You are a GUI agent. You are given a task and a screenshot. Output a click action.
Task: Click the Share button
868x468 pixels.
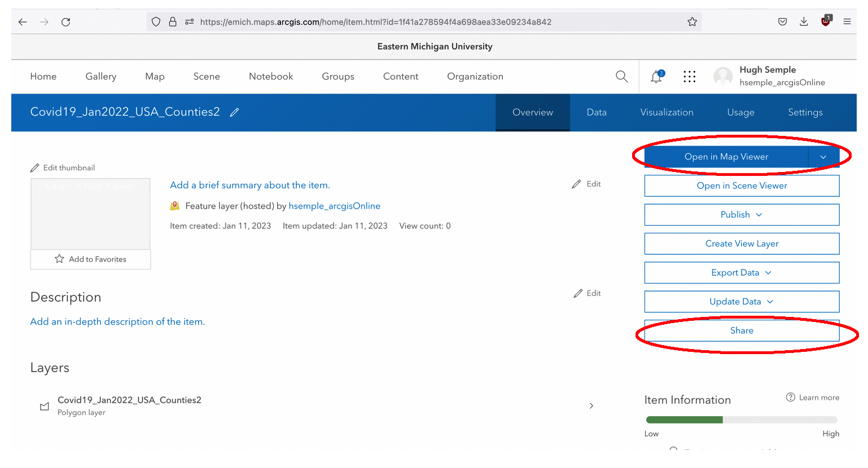[742, 331]
